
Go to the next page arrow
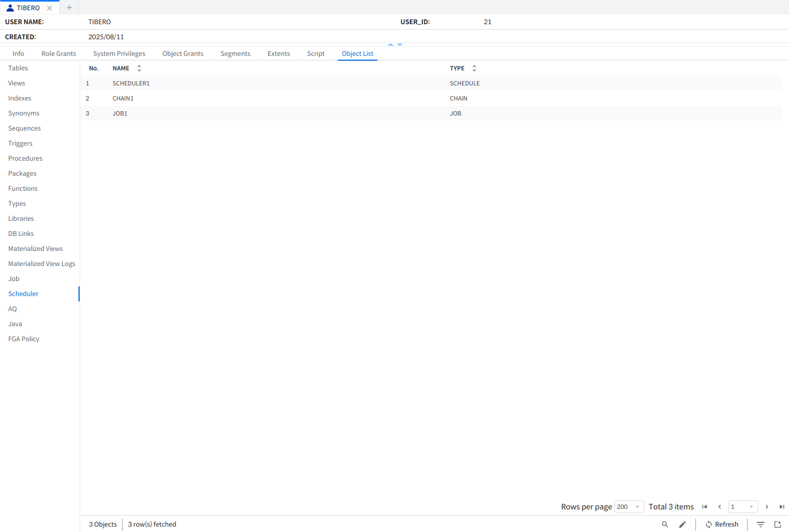click(767, 507)
